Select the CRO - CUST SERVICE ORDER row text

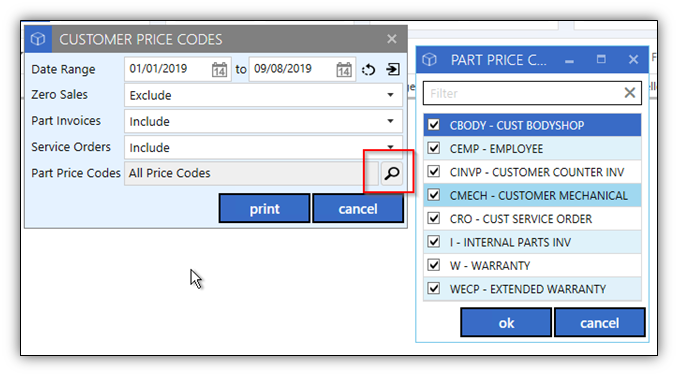click(521, 219)
